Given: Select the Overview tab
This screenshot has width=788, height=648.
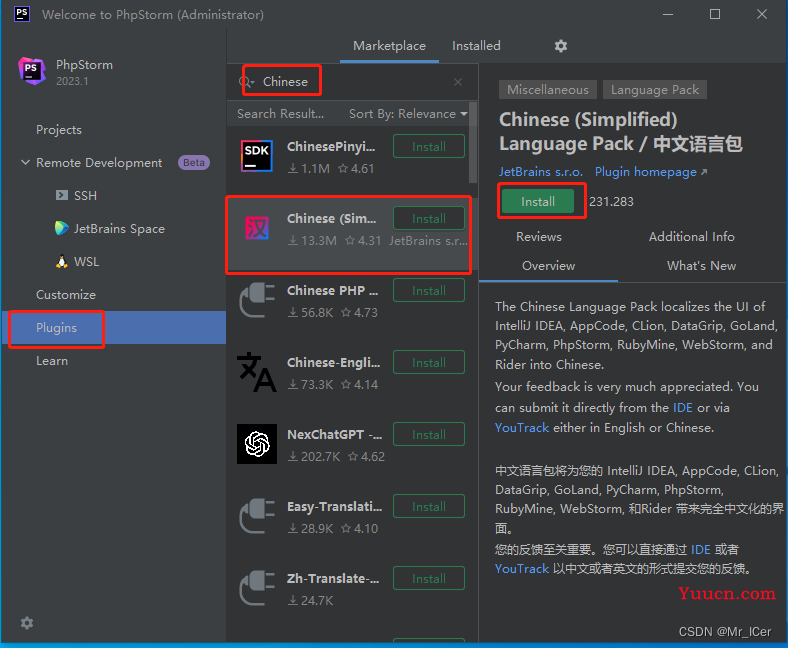Looking at the screenshot, I should (x=548, y=265).
